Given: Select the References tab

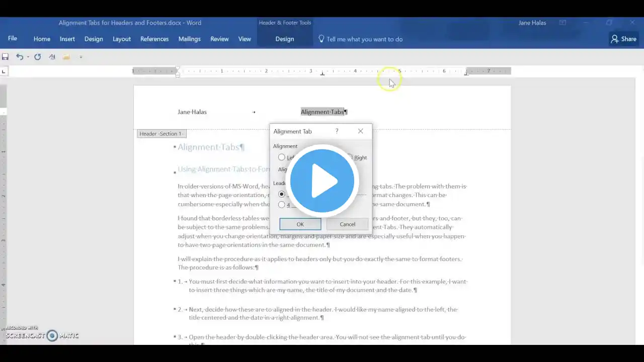Looking at the screenshot, I should tap(154, 39).
